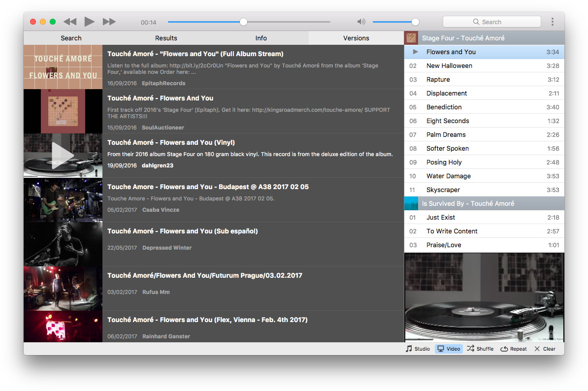Switch to the Search tab
The image size is (588, 391).
[71, 38]
